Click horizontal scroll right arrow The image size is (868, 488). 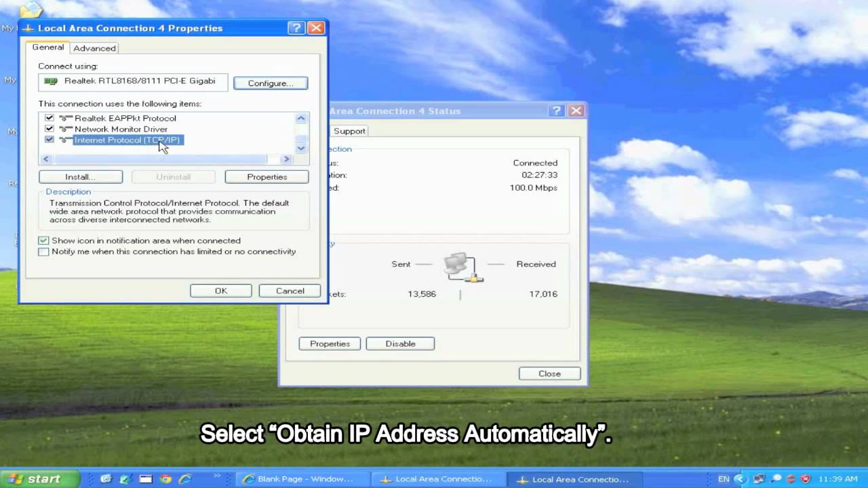click(x=286, y=159)
